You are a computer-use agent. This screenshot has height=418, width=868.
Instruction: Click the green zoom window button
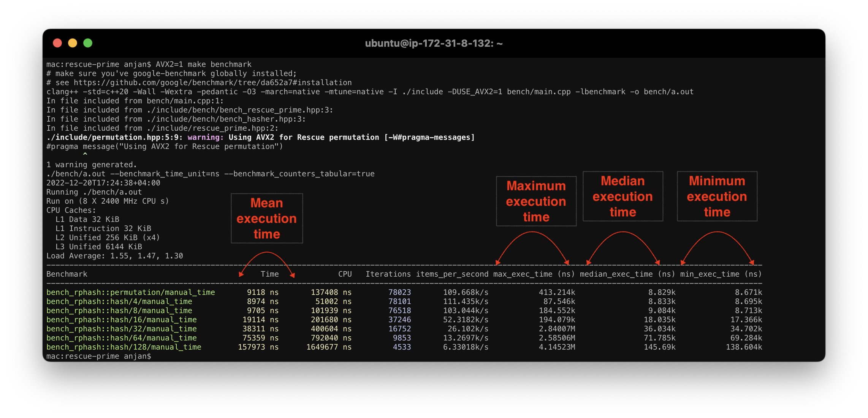[x=88, y=43]
